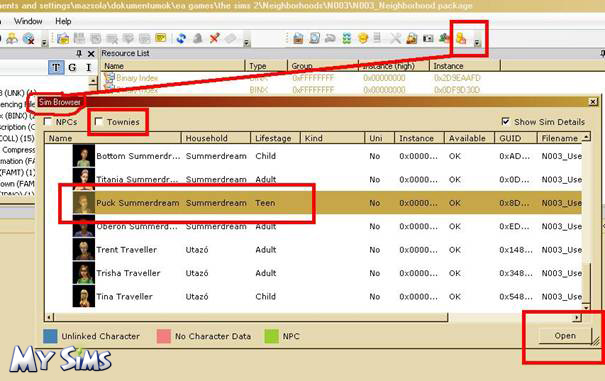Image resolution: width=605 pixels, height=381 pixels.
Task: Click the two green people toolbar icon
Action: (444, 38)
